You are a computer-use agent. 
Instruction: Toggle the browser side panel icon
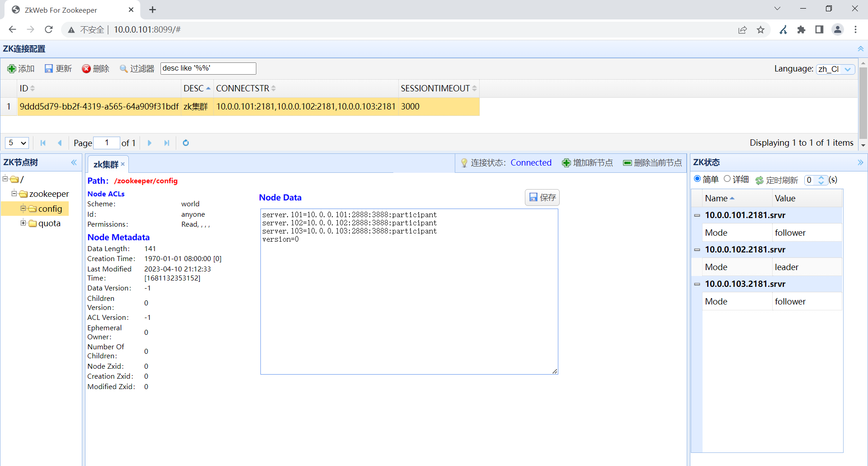(819, 30)
